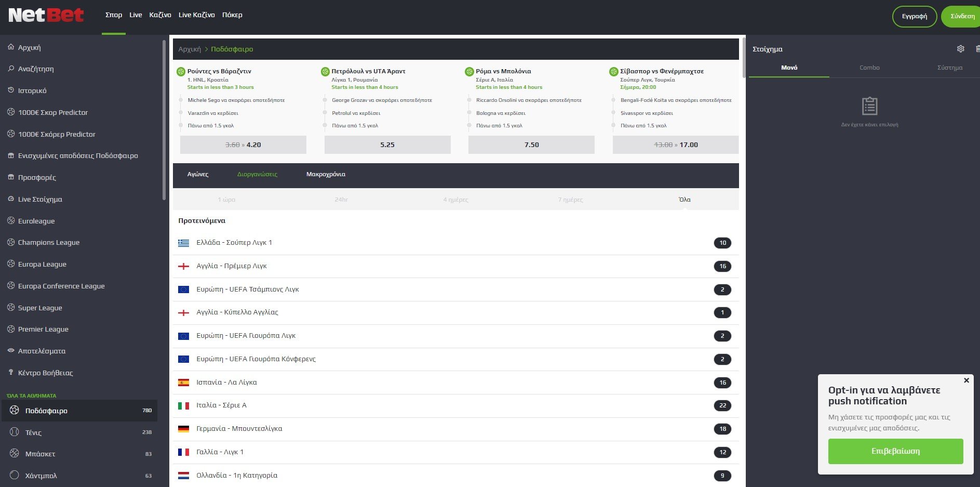Click the Κέντρο Βοήθειας help icon
The height and width of the screenshot is (487, 980).
[x=11, y=372]
